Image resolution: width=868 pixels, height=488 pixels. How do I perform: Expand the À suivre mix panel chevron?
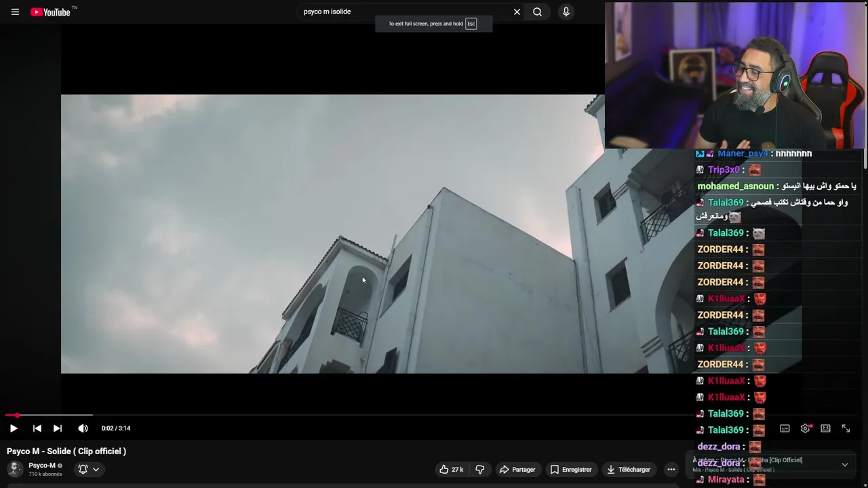point(845,465)
